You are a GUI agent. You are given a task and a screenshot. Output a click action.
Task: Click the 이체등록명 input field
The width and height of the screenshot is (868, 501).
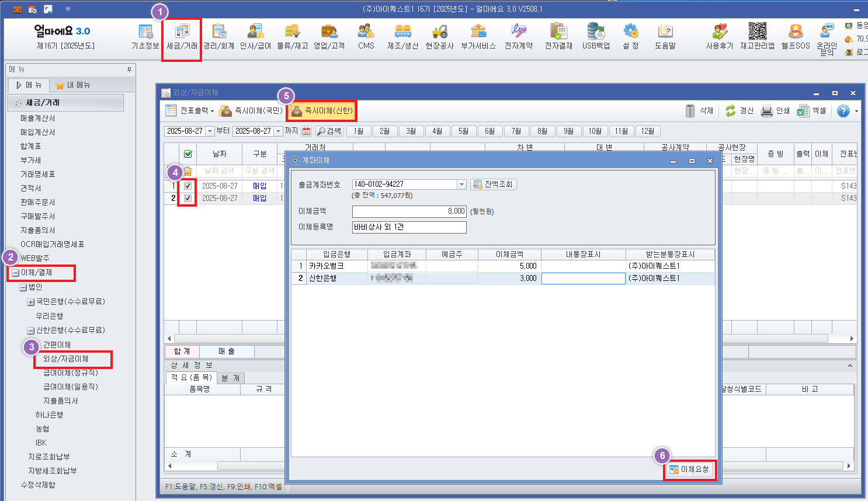click(x=409, y=227)
